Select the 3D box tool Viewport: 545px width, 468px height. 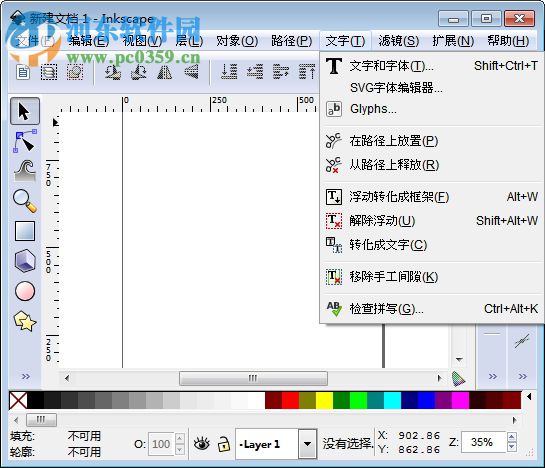(25, 260)
